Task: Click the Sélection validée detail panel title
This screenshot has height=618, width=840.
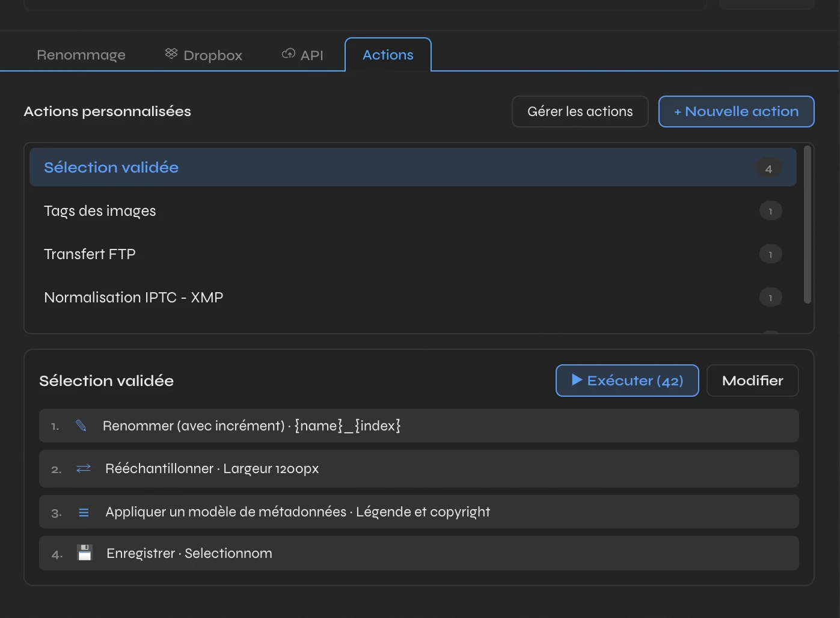Action: (106, 381)
